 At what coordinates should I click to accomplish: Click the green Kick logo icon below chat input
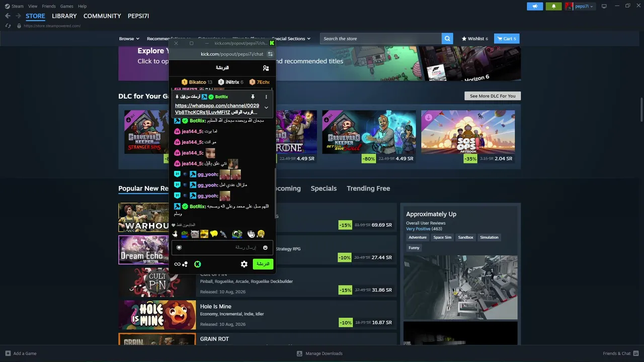(x=198, y=264)
